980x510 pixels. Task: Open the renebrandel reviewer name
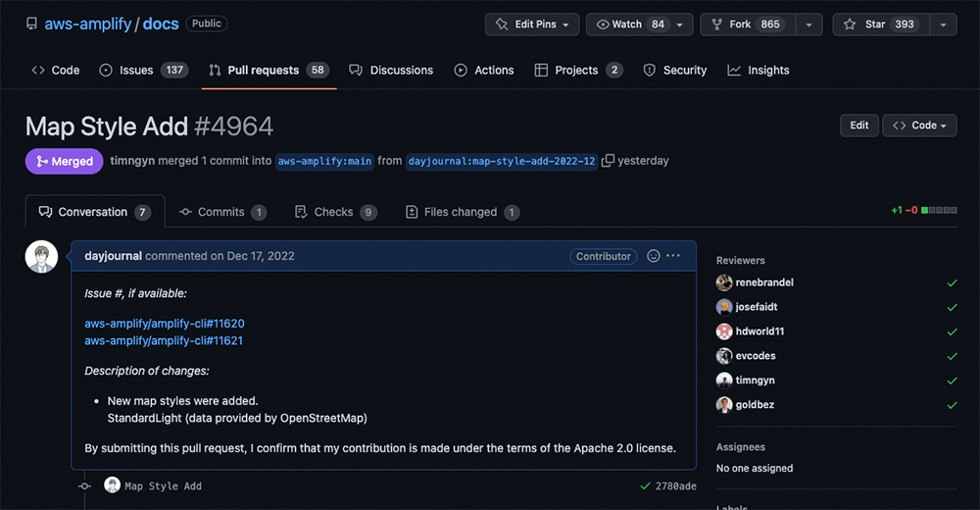coord(764,282)
